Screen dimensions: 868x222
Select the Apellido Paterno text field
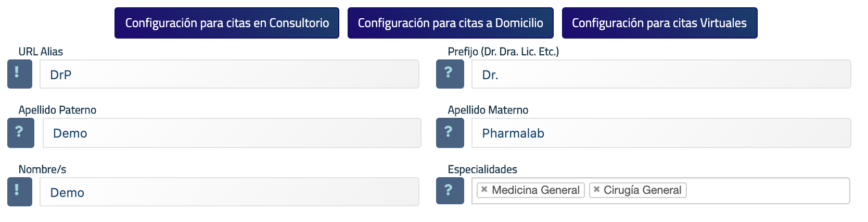(x=232, y=133)
